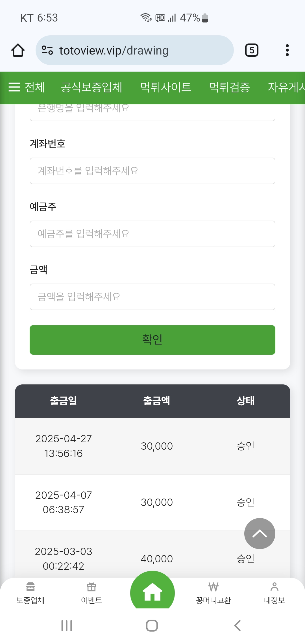The width and height of the screenshot is (305, 644).
Task: Click the 예금주 input field
Action: tap(152, 234)
